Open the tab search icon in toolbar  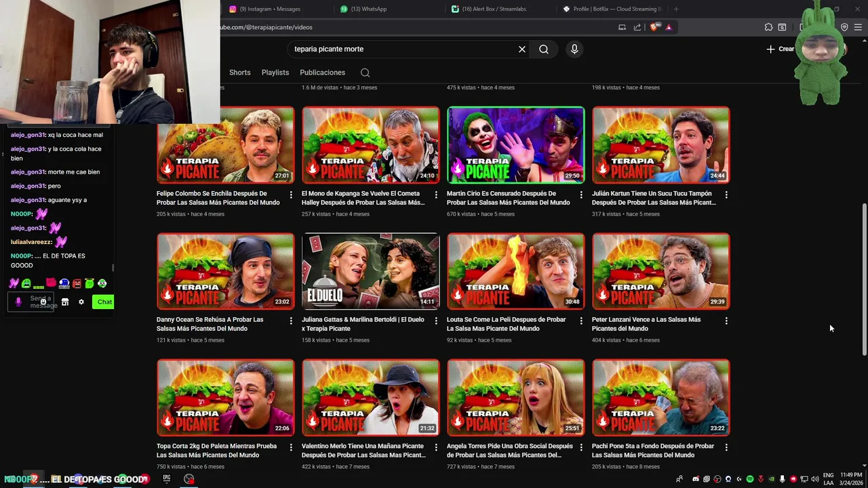click(x=782, y=27)
